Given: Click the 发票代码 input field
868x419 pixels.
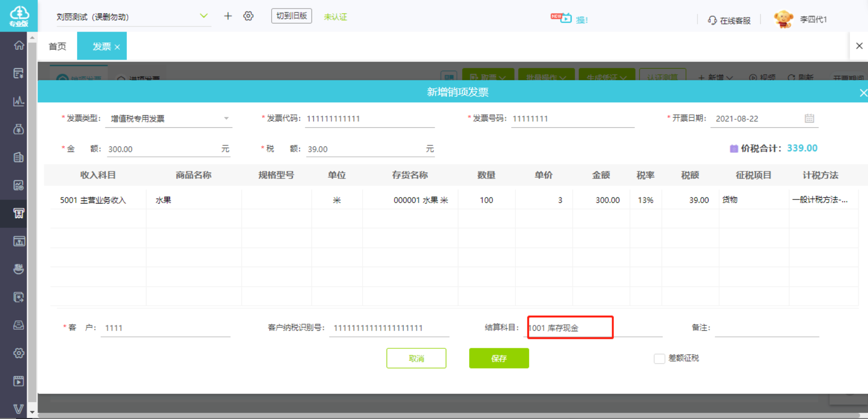Looking at the screenshot, I should [370, 119].
